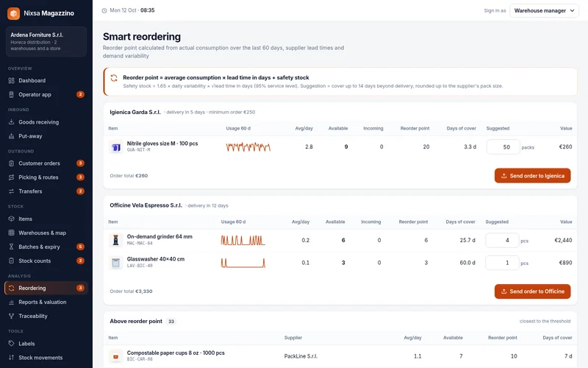Viewport: 588px width, 368px height.
Task: Click the Batches & expiry hourglass icon
Action: point(11,247)
